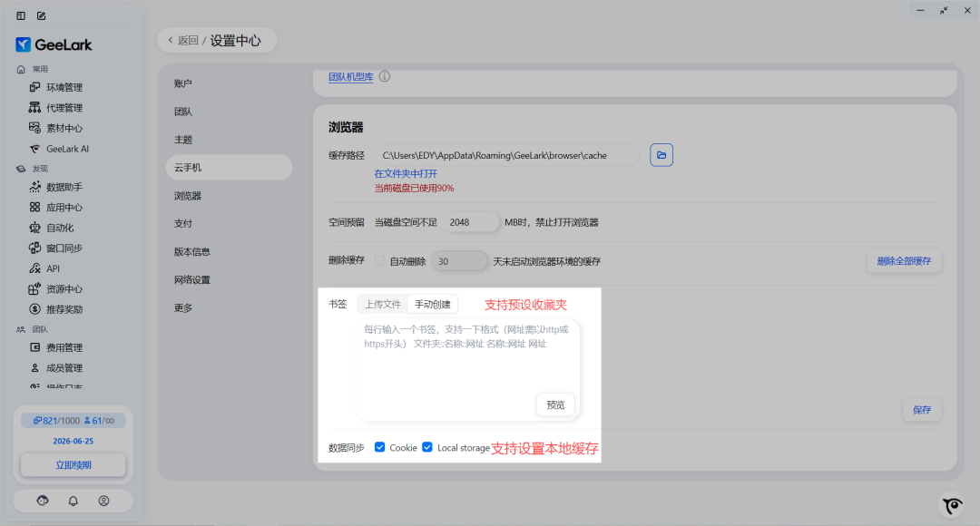Select 云手机 settings tab
The height and width of the screenshot is (526, 980).
pyautogui.click(x=229, y=168)
